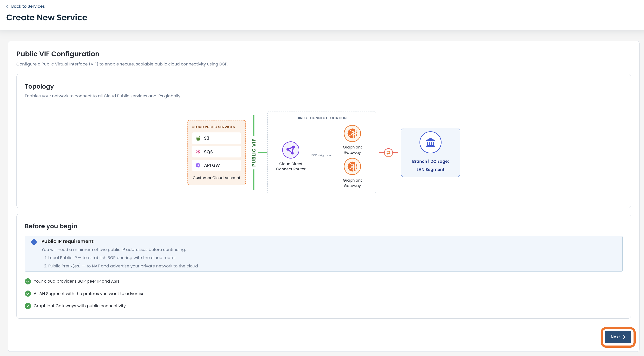Image resolution: width=644 pixels, height=356 pixels.
Task: Click the BGP Neighbour label
Action: tap(321, 155)
